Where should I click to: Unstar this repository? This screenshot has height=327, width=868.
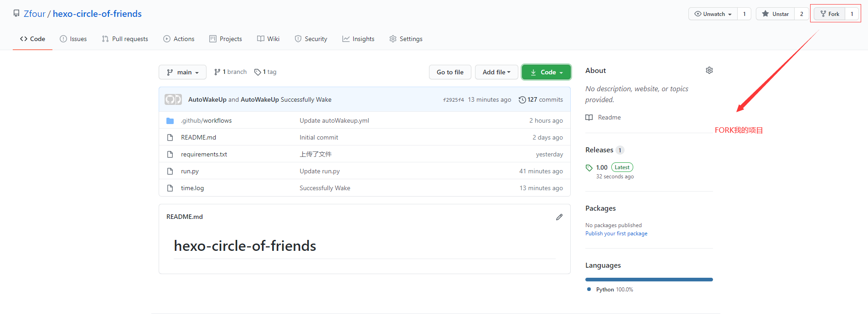[x=775, y=14]
